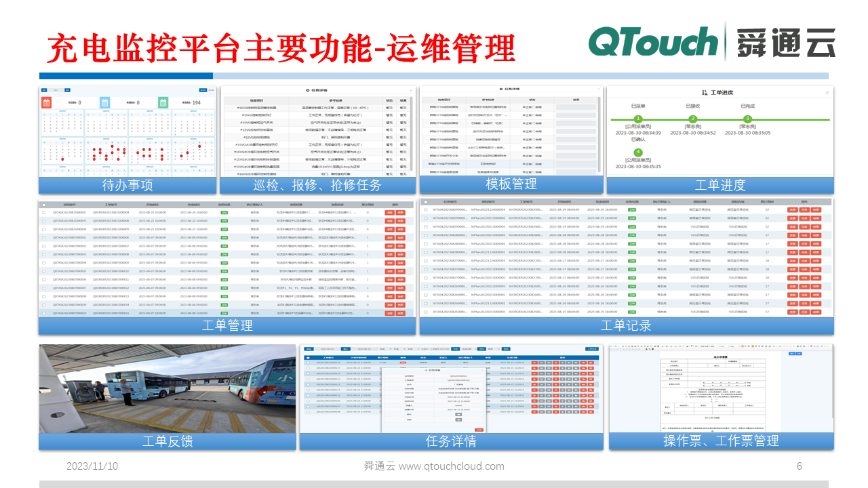Click the green calendar icon beside 194

(x=163, y=102)
